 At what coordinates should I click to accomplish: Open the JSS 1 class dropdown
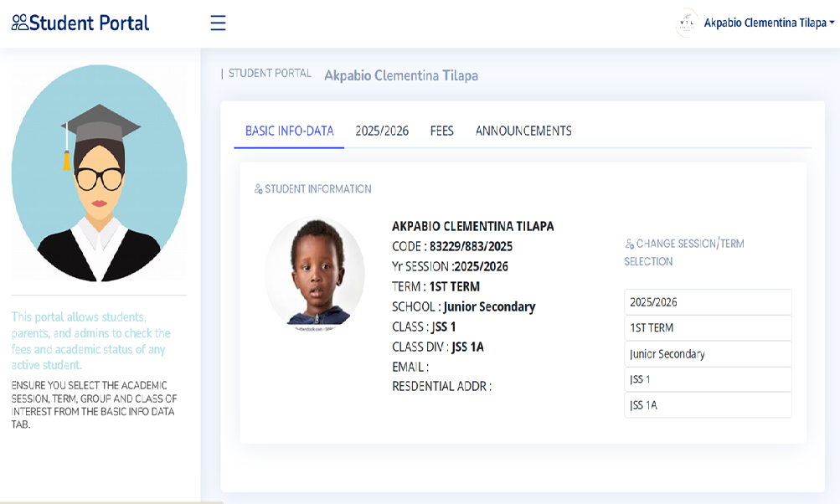(x=708, y=379)
